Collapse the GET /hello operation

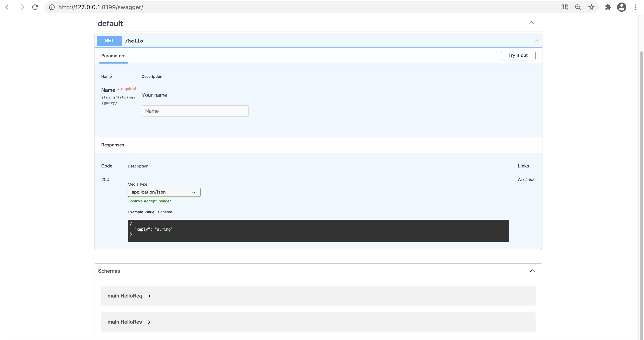pyautogui.click(x=537, y=41)
